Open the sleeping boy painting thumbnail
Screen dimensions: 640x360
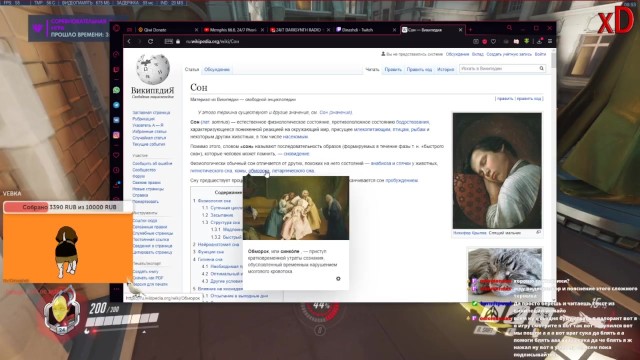click(497, 171)
